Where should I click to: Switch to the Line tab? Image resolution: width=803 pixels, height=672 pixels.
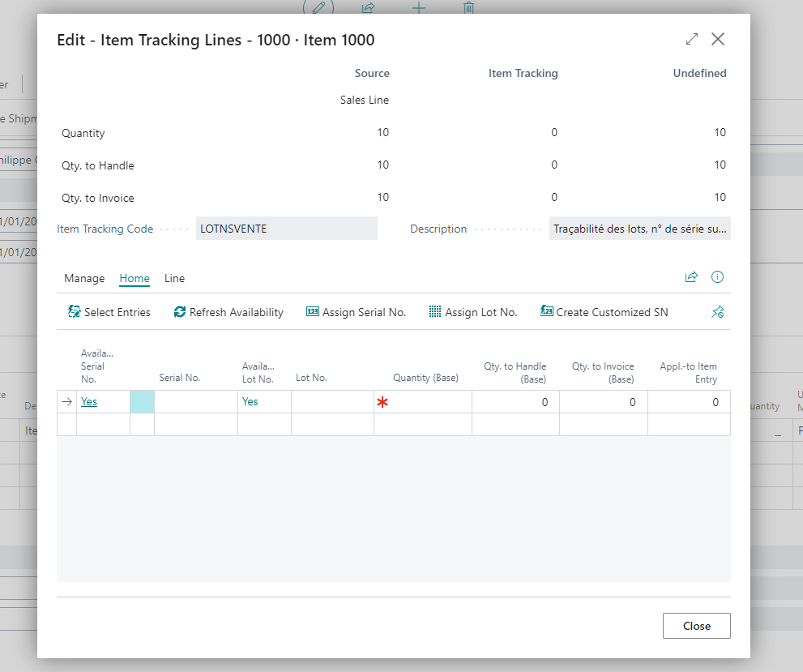[x=174, y=278]
